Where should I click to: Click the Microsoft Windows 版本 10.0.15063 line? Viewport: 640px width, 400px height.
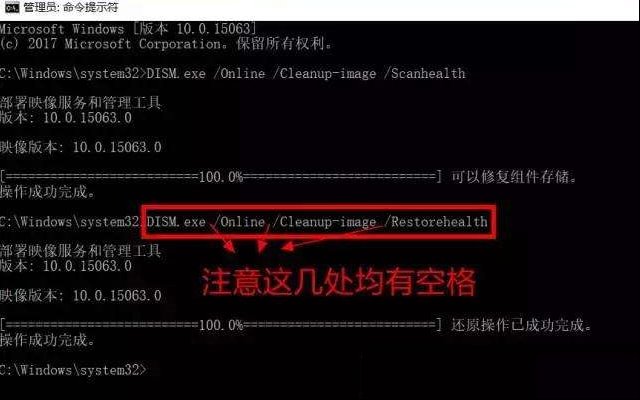pyautogui.click(x=128, y=29)
